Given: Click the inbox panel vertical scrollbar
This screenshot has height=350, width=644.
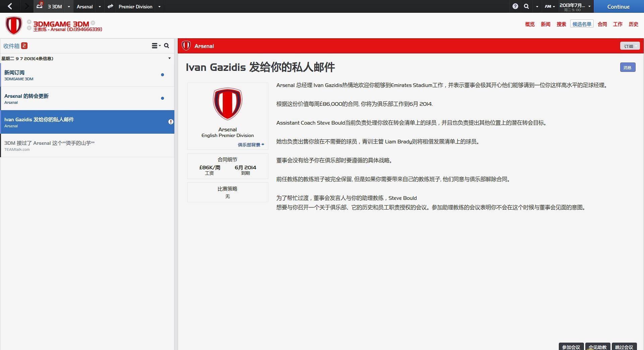Looking at the screenshot, I should tap(176, 194).
